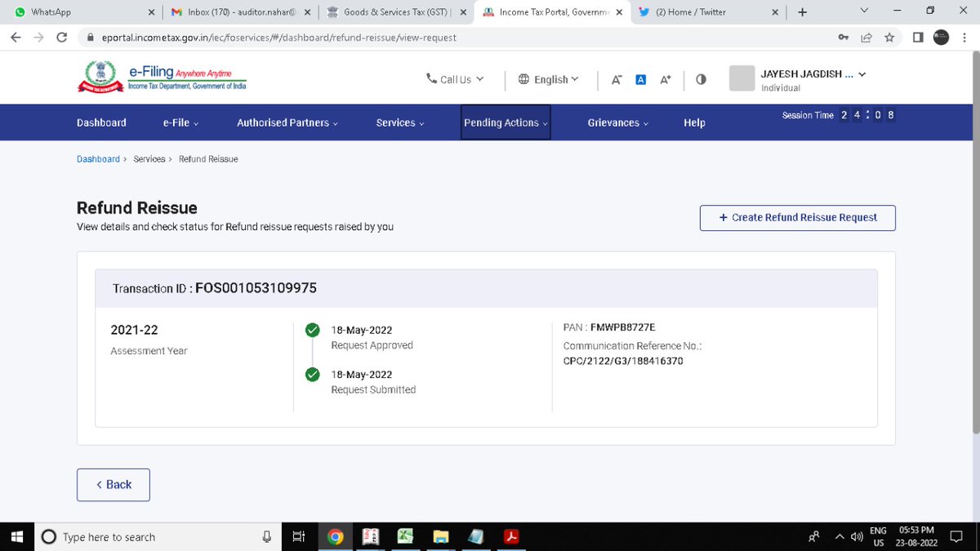Click Create Refund Reissue Request button

coord(797,218)
